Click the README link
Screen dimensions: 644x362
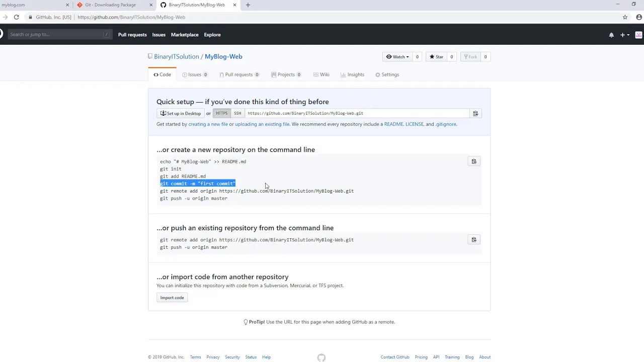click(x=393, y=124)
